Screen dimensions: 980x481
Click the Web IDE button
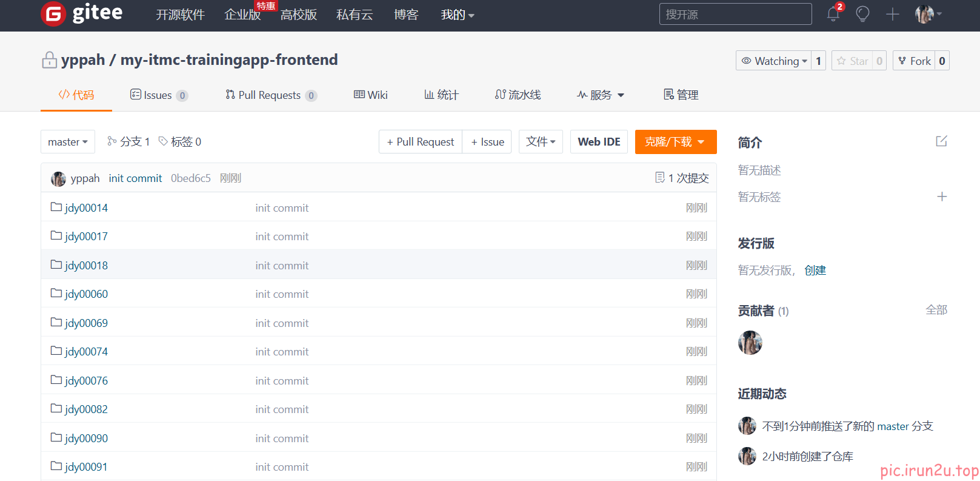point(599,142)
